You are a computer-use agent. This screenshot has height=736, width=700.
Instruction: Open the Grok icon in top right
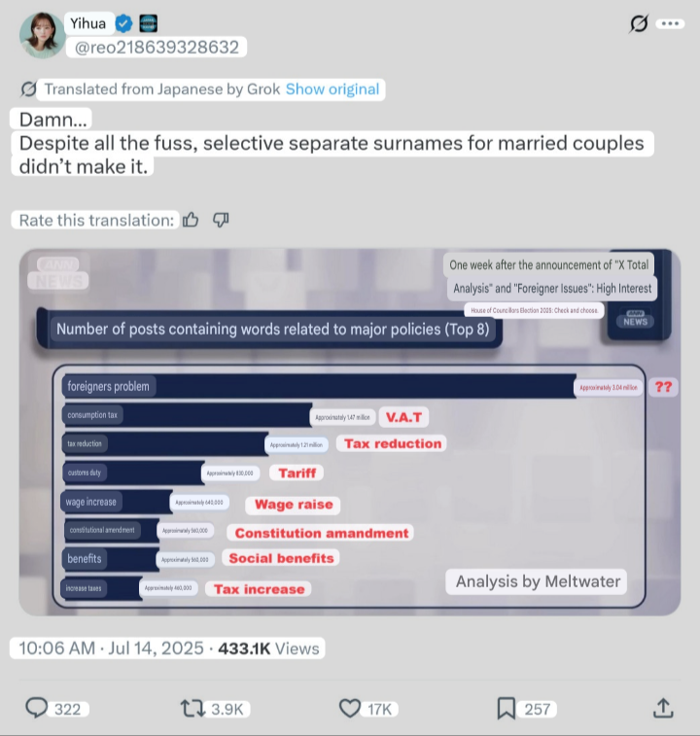(x=639, y=23)
